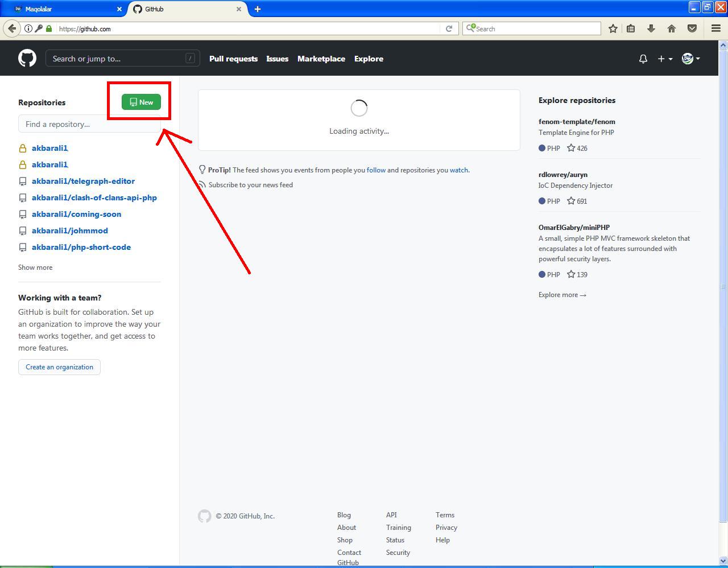
Task: Open akbarali1/php-short-code repository
Action: tap(81, 247)
